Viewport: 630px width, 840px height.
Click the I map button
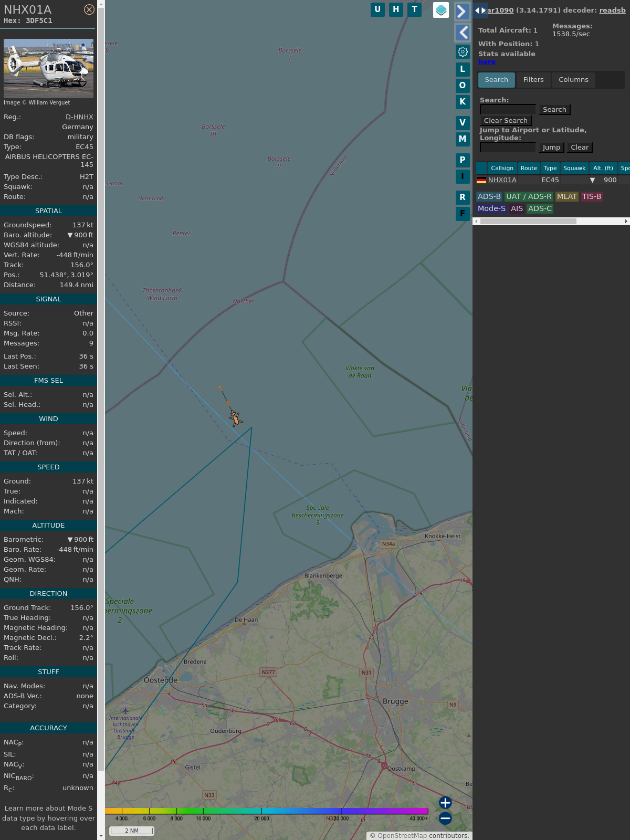[463, 176]
